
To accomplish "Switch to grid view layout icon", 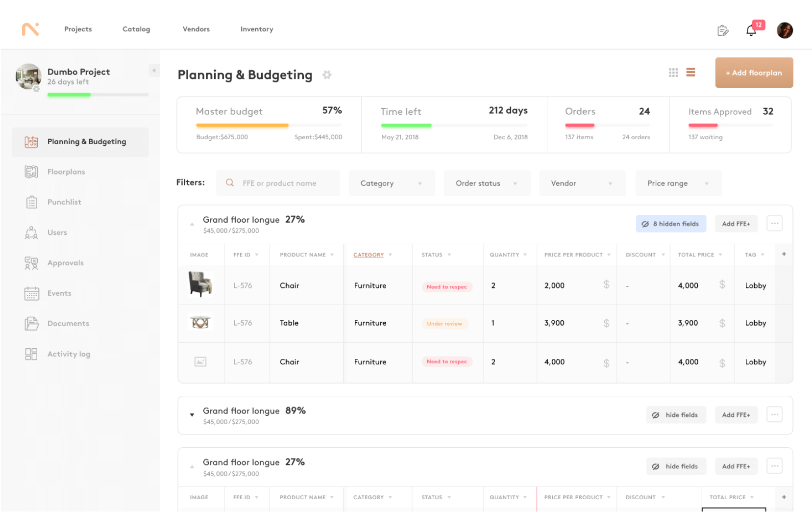I will 673,73.
